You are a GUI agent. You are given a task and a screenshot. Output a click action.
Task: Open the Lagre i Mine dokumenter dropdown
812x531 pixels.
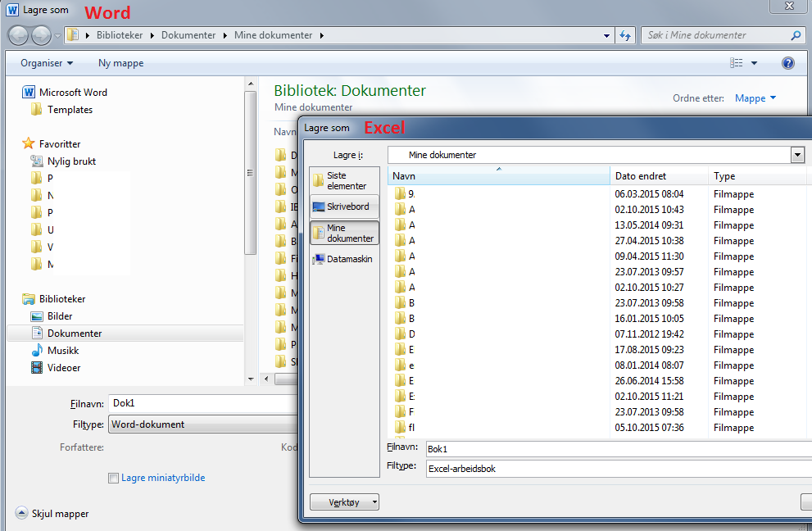[x=797, y=155]
